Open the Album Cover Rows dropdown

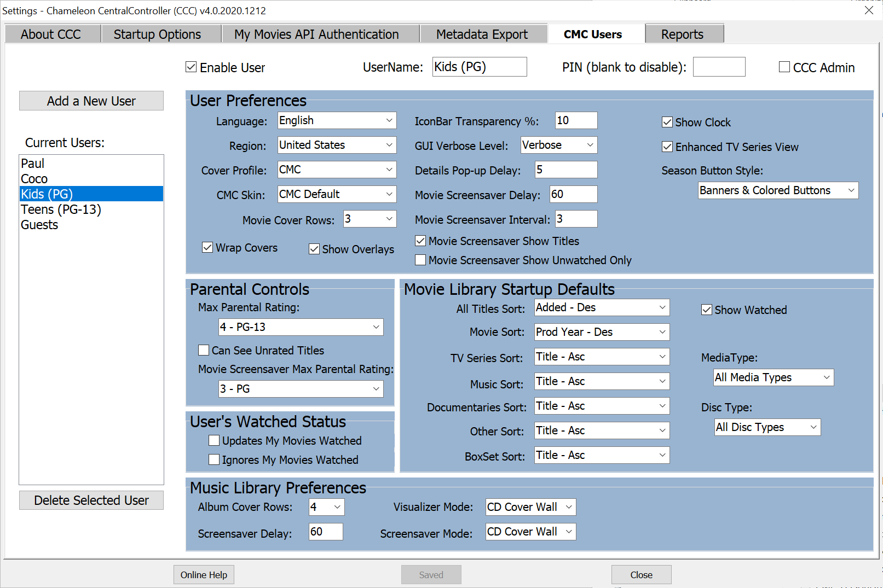[326, 507]
